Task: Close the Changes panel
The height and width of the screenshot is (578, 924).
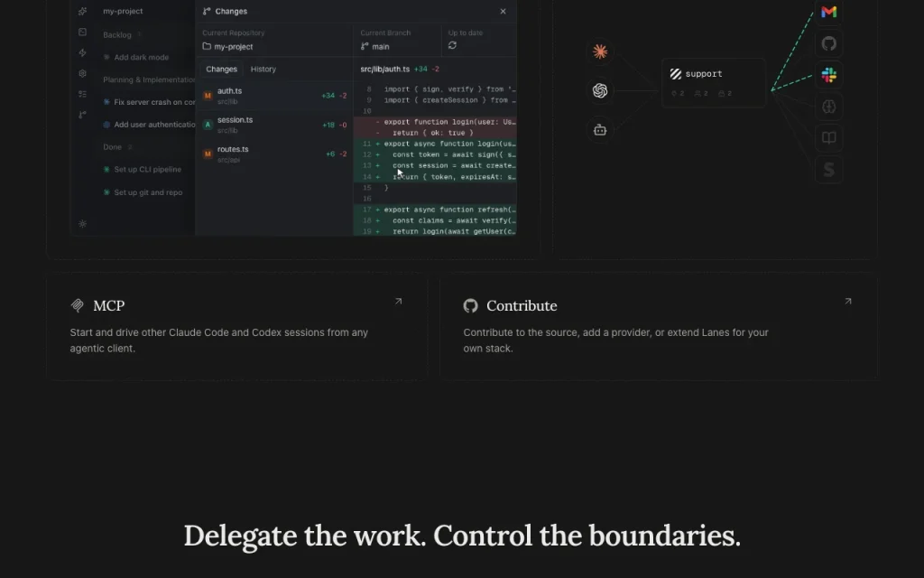Action: point(503,11)
